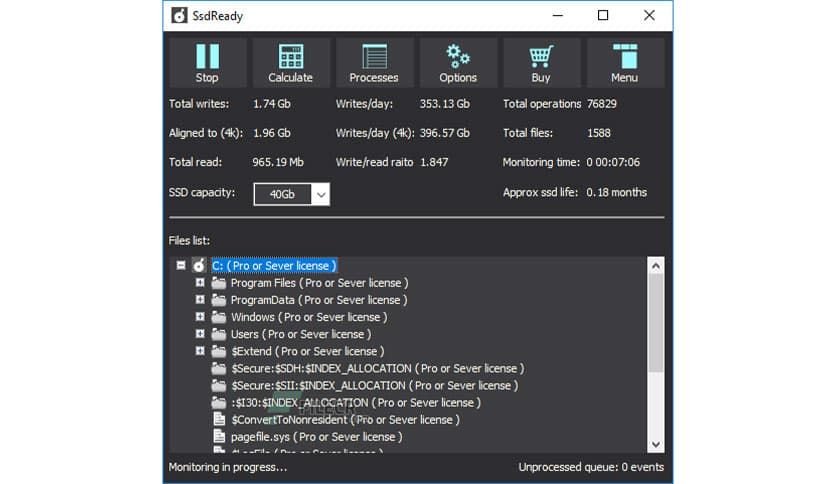
Task: Click the 40Gb capacity value field
Action: [x=283, y=195]
